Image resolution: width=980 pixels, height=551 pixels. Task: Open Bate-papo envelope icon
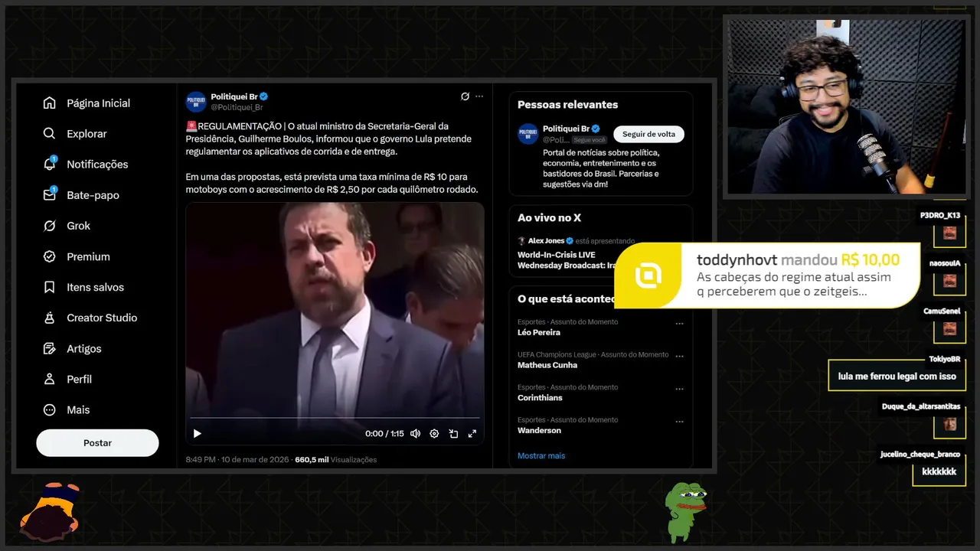tap(50, 194)
